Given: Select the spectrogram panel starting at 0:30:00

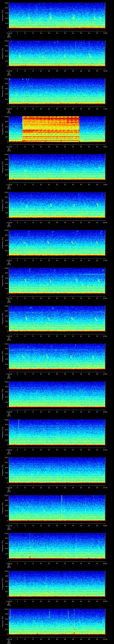Looking at the screenshot, I should [57, 622].
